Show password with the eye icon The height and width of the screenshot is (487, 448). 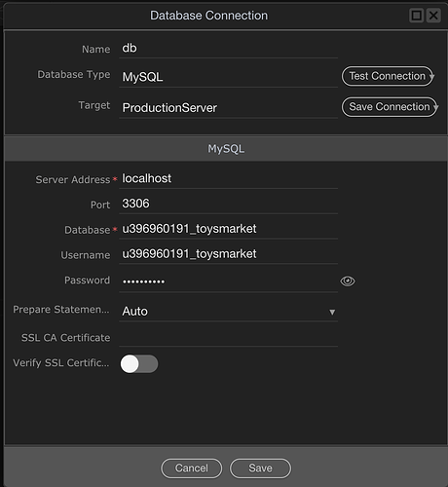pyautogui.click(x=348, y=281)
